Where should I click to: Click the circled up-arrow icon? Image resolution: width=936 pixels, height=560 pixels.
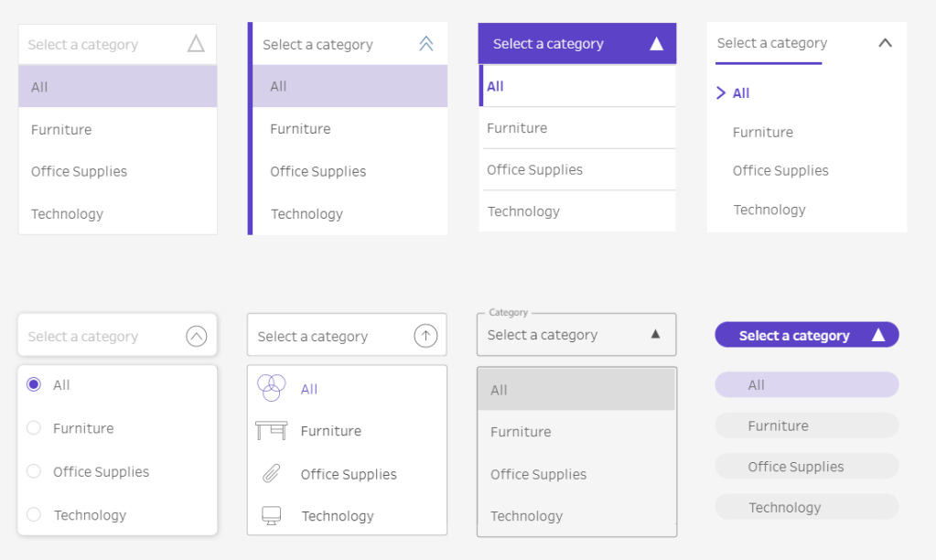coord(425,336)
